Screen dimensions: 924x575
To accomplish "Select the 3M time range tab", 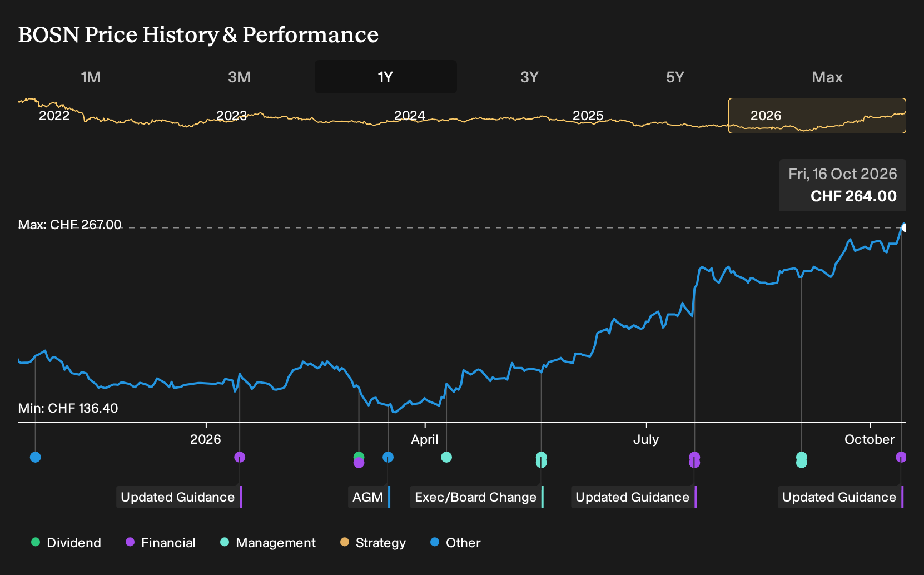I will [x=239, y=77].
